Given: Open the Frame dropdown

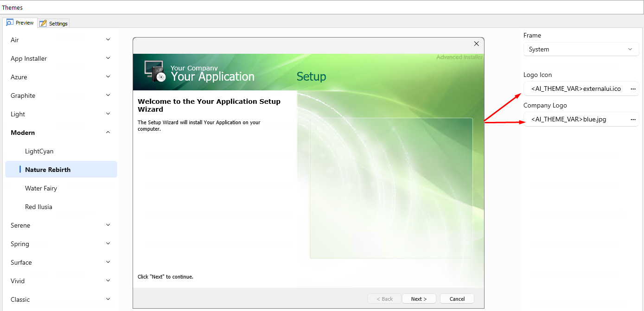Looking at the screenshot, I should coord(580,49).
